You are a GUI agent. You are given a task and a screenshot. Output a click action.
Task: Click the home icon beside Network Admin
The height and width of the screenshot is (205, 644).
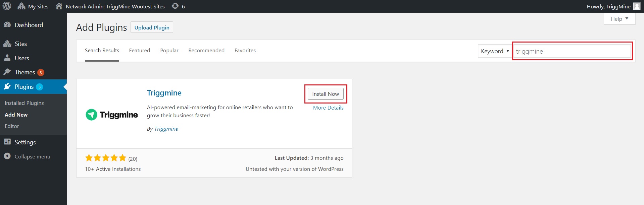(x=59, y=6)
